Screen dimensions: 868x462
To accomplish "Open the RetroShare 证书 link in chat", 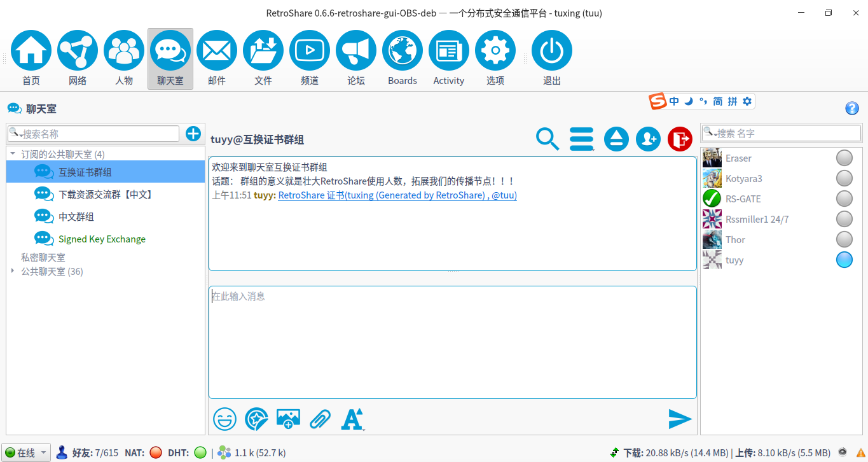I will (x=397, y=195).
